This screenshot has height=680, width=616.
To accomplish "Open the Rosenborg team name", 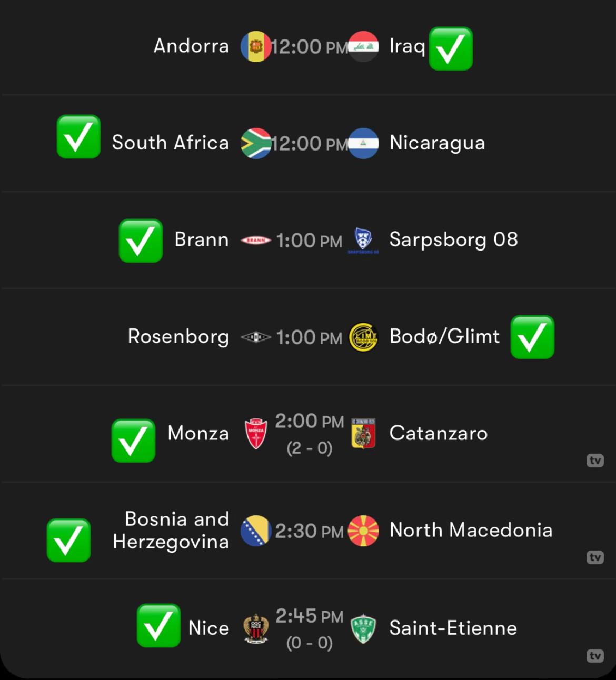I will (x=178, y=337).
